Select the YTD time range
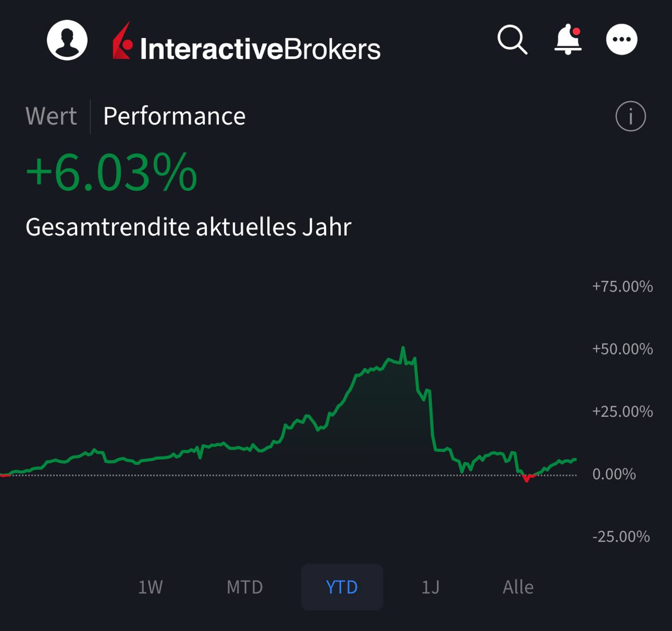The image size is (672, 631). click(342, 587)
